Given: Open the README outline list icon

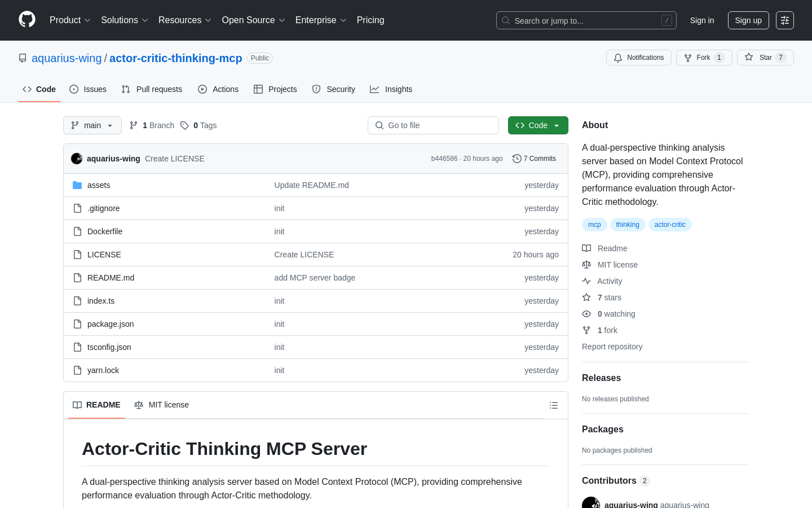Looking at the screenshot, I should (x=554, y=405).
